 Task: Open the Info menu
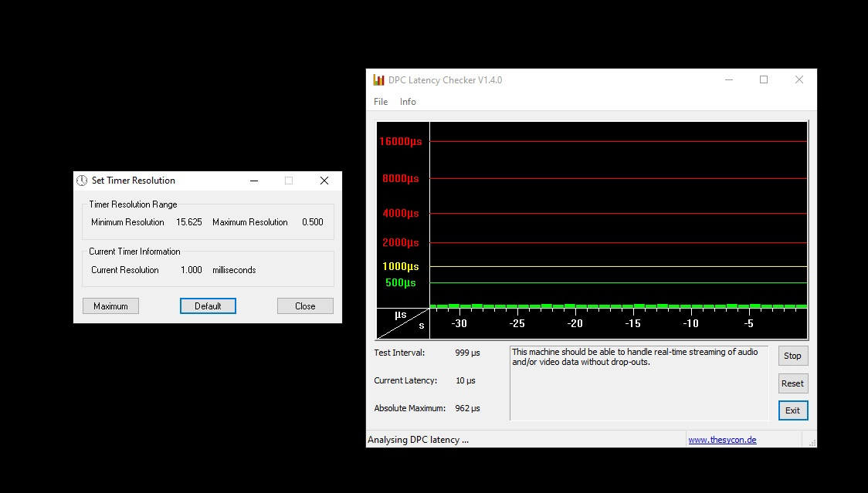408,102
